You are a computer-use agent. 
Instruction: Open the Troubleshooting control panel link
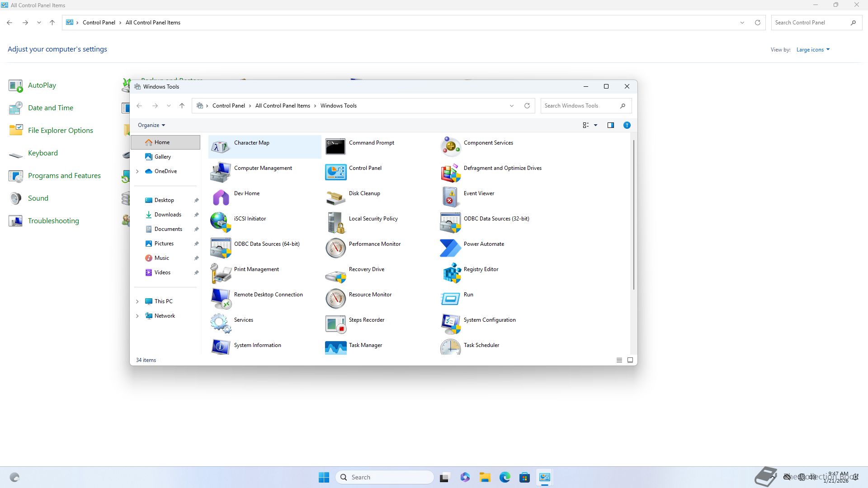[x=53, y=221]
